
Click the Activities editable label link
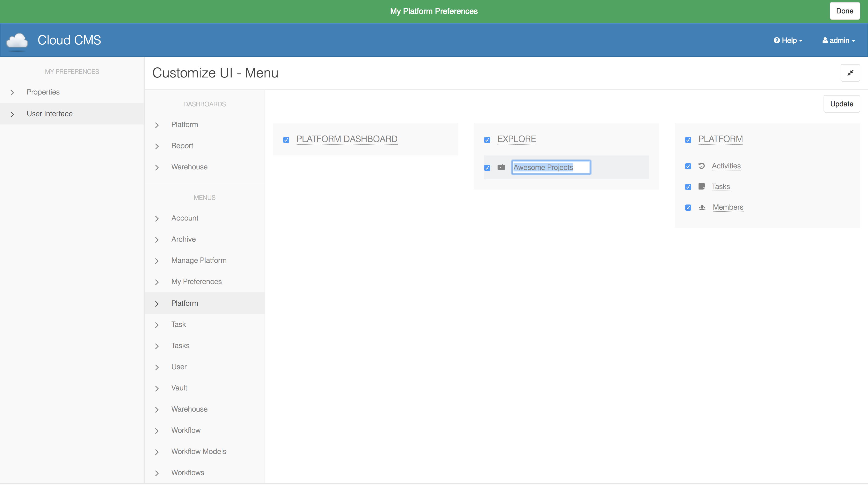pos(726,166)
